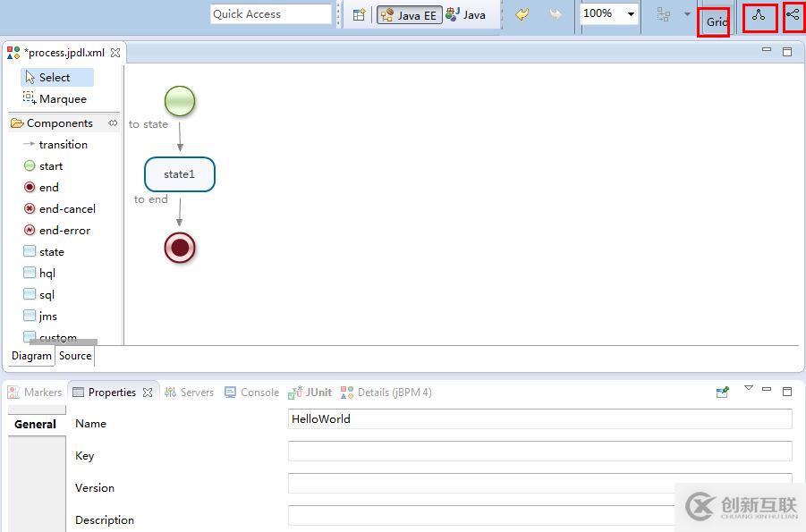This screenshot has width=806, height=532.
Task: Open the 100% zoom dropdown
Action: coord(631,14)
